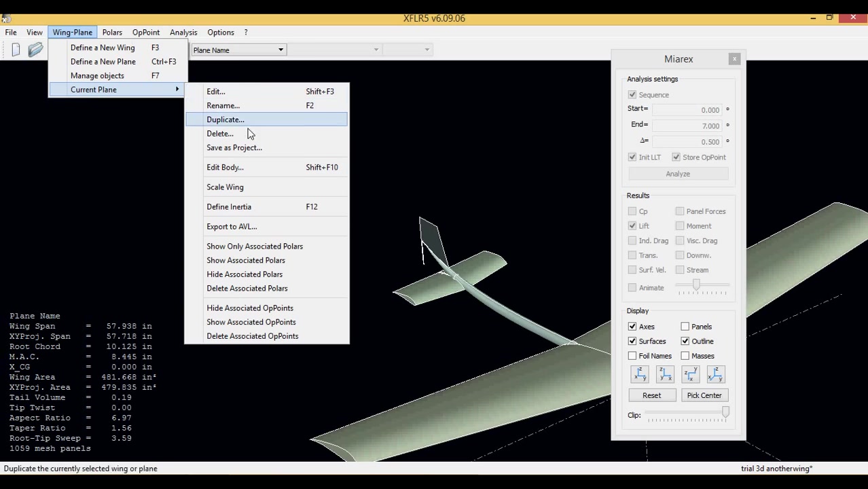Click the Open Project folder icon
The image size is (868, 489).
[35, 50]
